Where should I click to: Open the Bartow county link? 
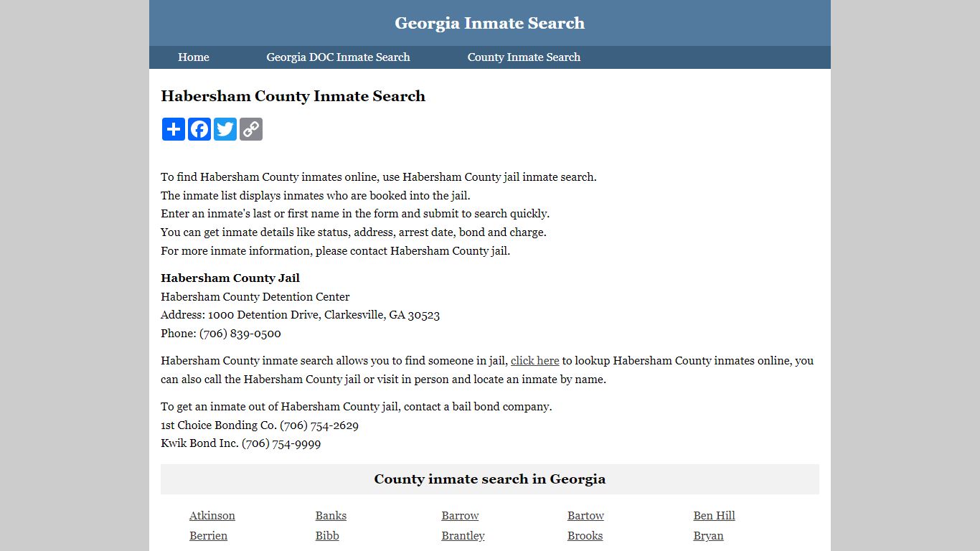point(585,516)
